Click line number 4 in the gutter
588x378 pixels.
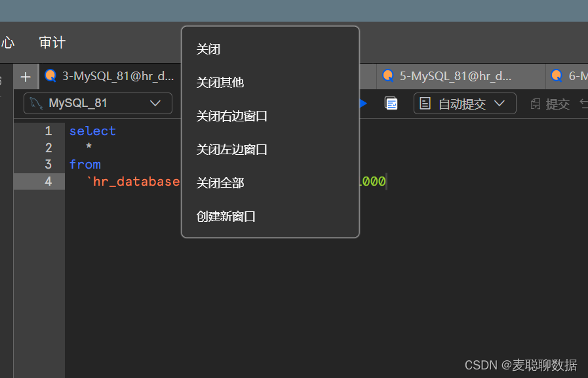point(49,182)
